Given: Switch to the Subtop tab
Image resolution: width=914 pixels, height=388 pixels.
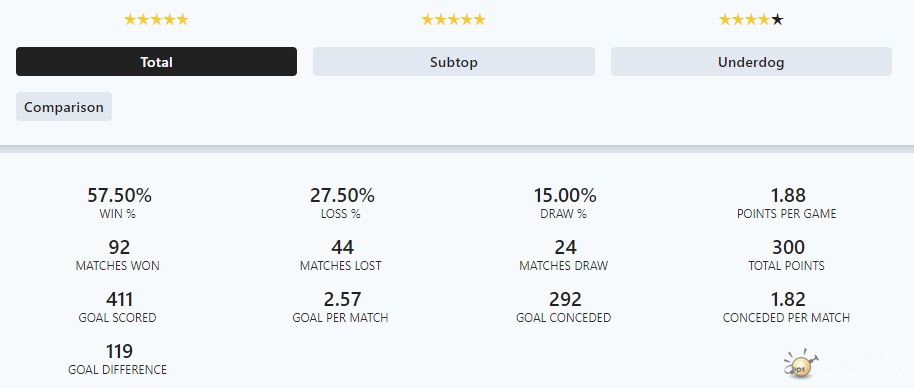Looking at the screenshot, I should pyautogui.click(x=454, y=62).
